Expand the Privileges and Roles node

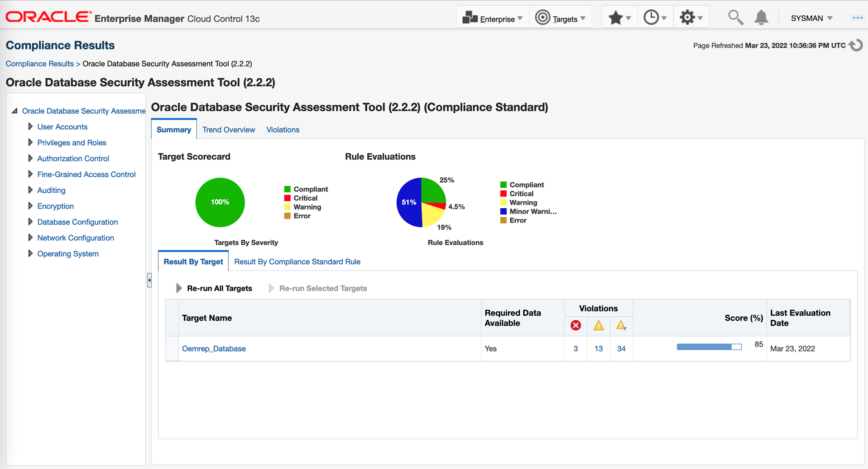point(30,143)
